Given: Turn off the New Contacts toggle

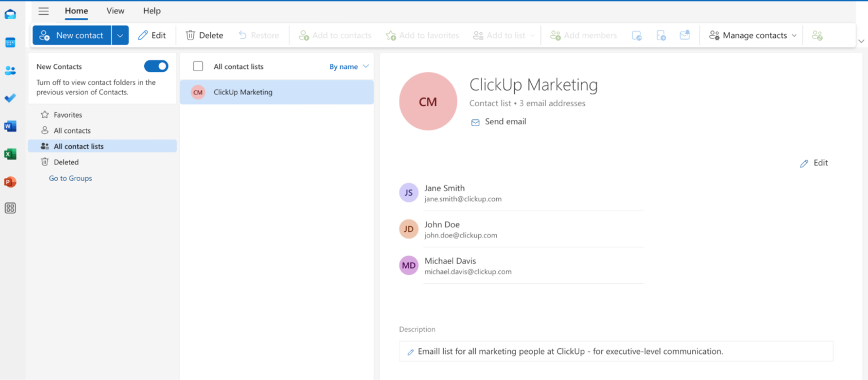Looking at the screenshot, I should pos(156,66).
